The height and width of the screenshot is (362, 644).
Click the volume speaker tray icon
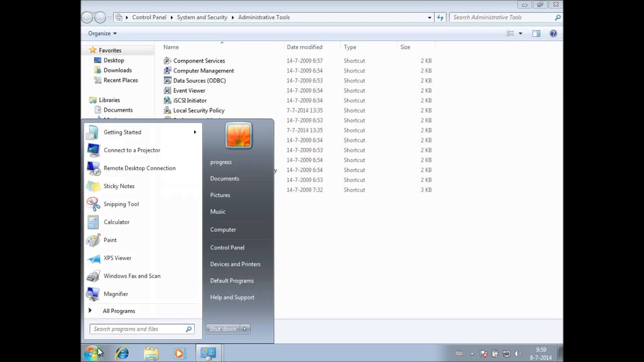point(518,354)
